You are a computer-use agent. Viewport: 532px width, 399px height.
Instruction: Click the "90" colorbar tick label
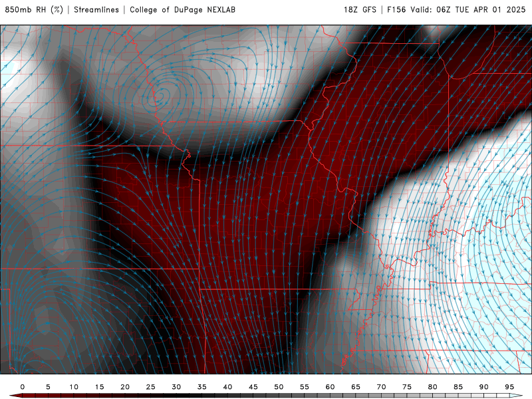(483, 387)
